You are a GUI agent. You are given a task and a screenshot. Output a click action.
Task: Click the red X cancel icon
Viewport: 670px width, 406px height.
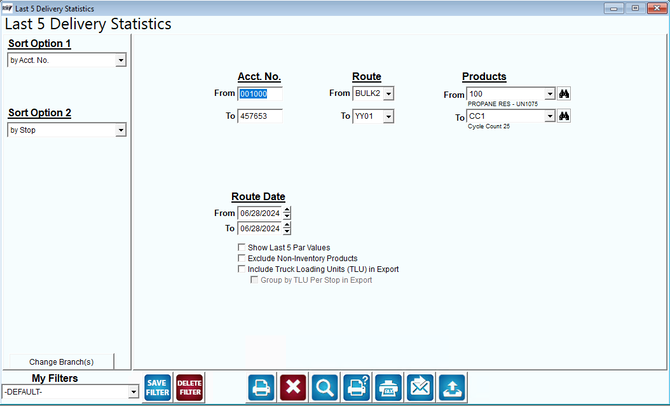293,388
